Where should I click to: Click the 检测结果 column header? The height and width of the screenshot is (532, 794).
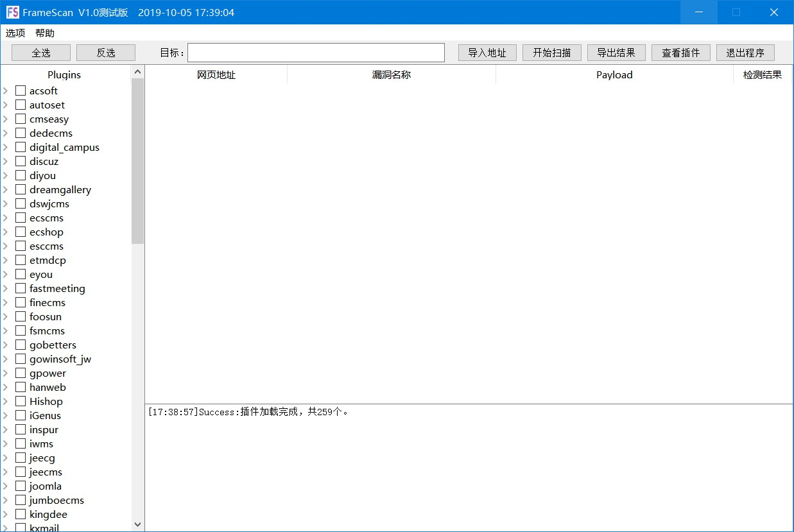763,74
